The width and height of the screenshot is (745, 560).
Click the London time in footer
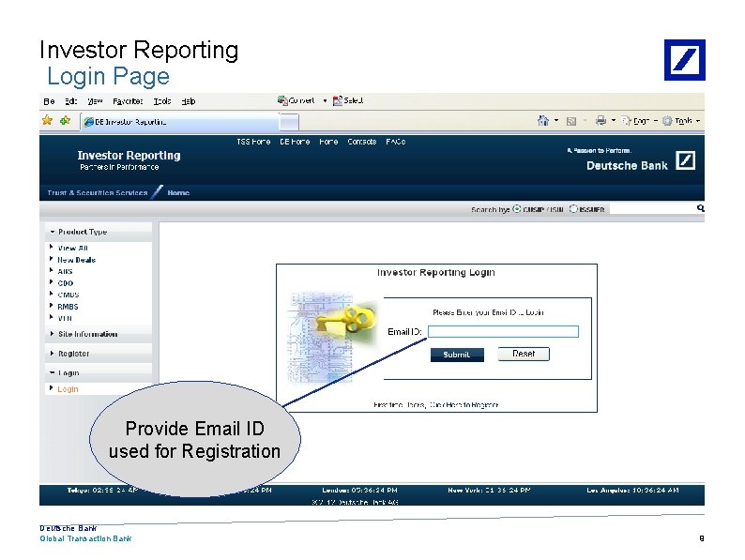click(359, 491)
